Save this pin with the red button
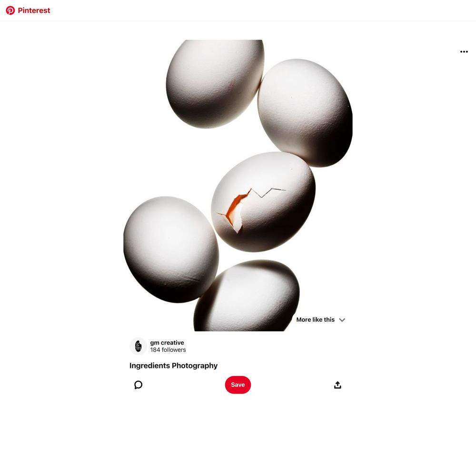The height and width of the screenshot is (476, 476). (x=238, y=385)
